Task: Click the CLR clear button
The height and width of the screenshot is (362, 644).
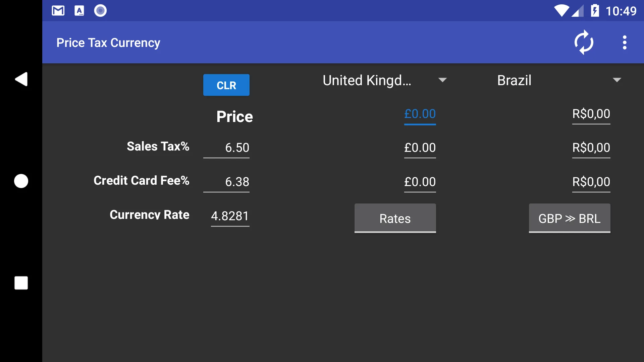Action: [x=226, y=85]
